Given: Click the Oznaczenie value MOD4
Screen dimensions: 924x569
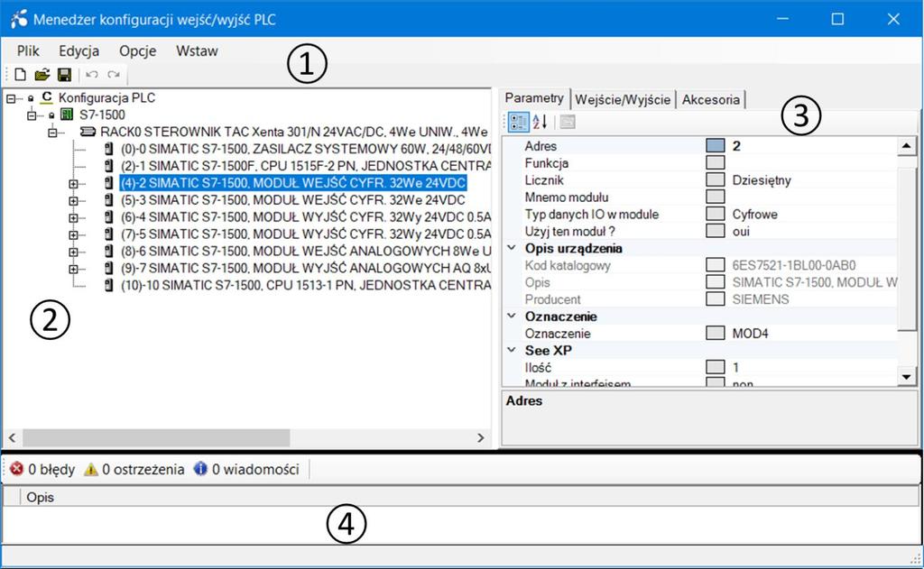Looking at the screenshot, I should click(750, 334).
